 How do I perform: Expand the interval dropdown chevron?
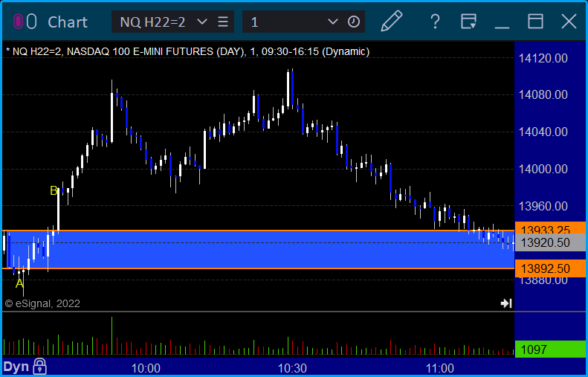click(332, 22)
